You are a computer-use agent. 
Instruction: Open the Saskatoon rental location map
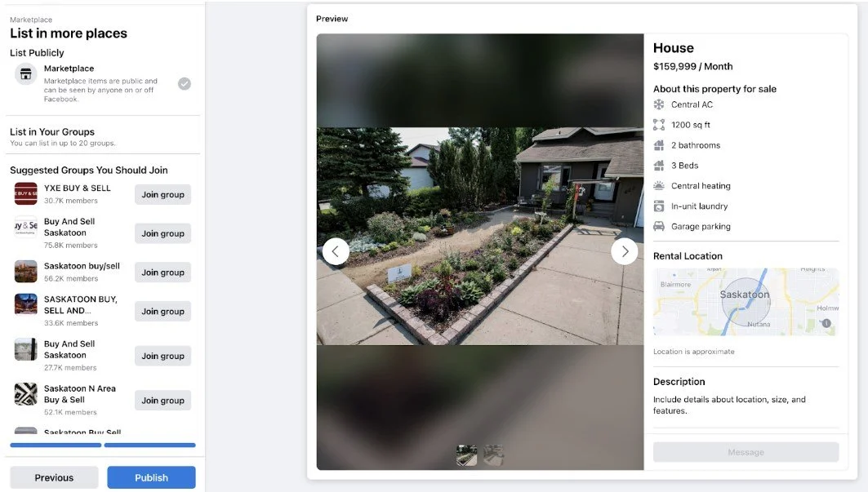click(746, 302)
